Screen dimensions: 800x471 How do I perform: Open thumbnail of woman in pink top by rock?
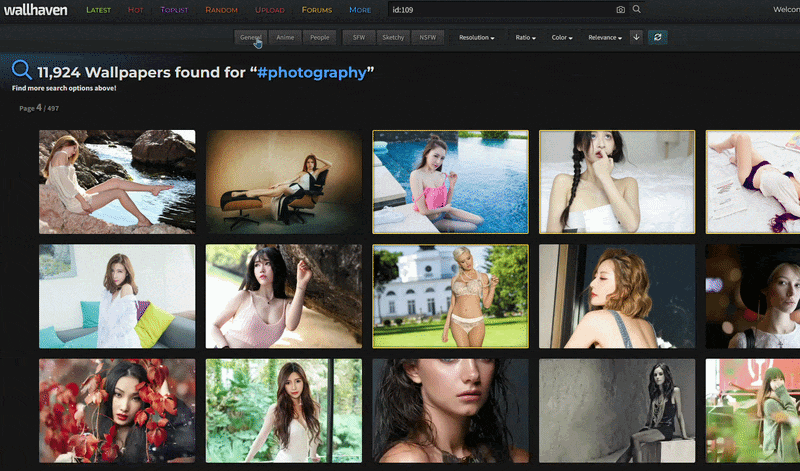pos(284,296)
